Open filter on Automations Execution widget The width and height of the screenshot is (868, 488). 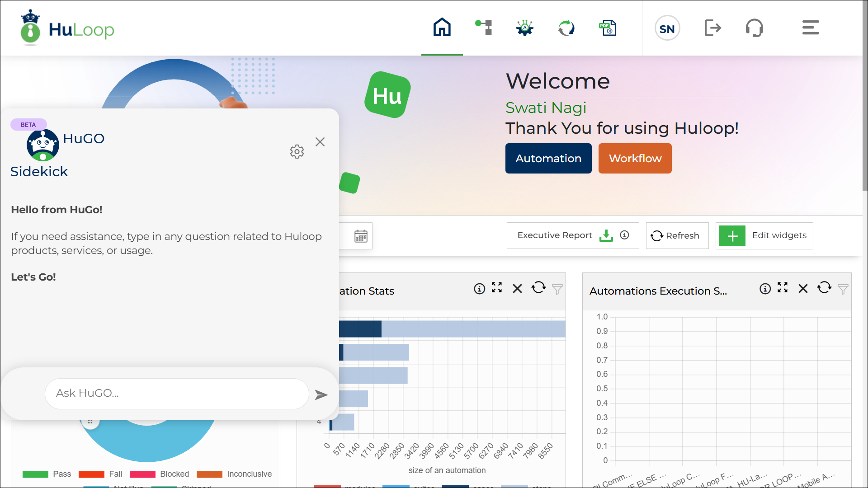pyautogui.click(x=843, y=289)
